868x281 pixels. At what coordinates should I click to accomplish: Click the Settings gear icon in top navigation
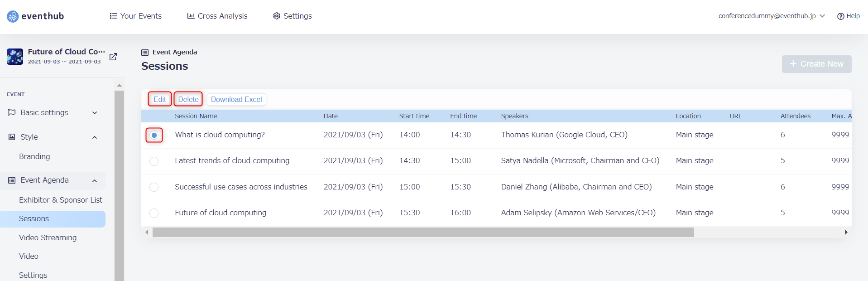tap(276, 16)
